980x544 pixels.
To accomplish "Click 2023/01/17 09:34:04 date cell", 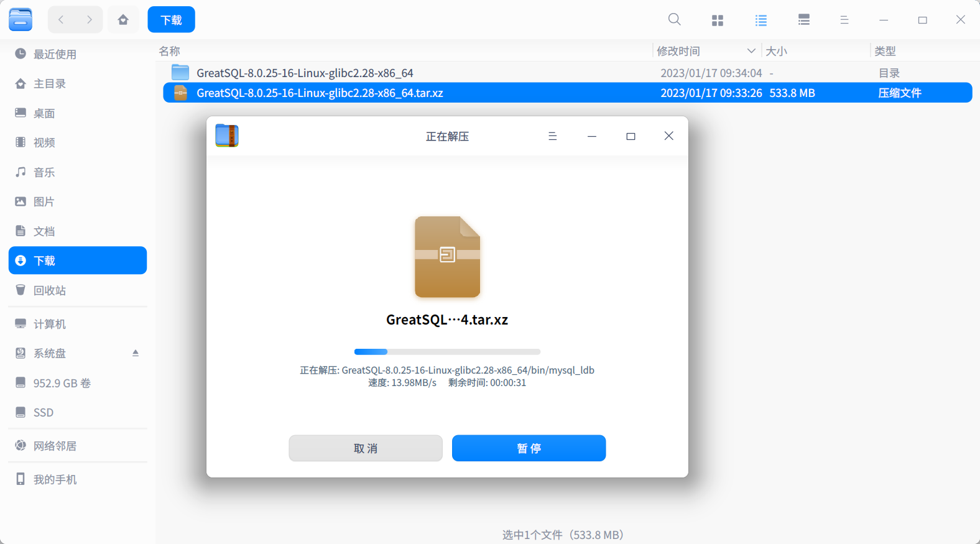I will [711, 73].
